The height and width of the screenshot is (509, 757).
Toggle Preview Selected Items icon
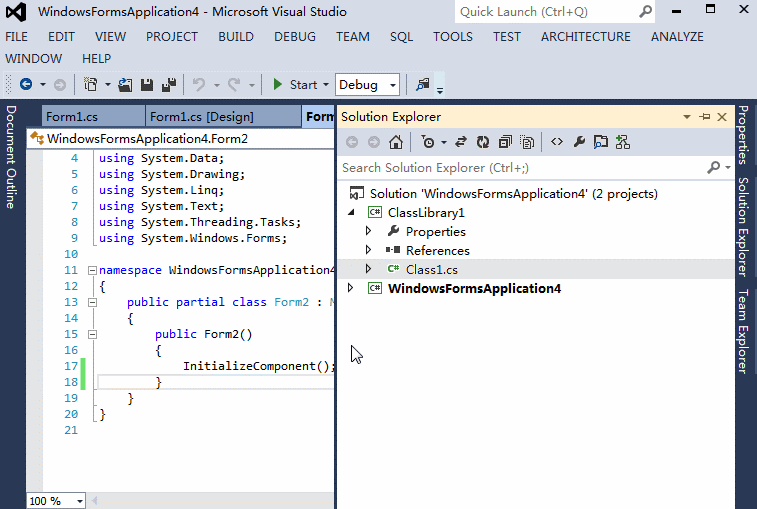coord(601,142)
